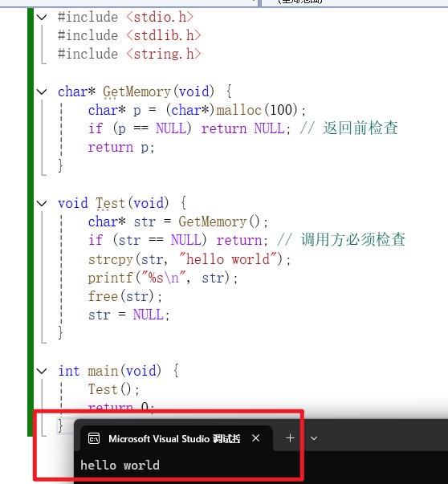Click the hello world console output
Screen dimensions: 448x484
coord(120,466)
